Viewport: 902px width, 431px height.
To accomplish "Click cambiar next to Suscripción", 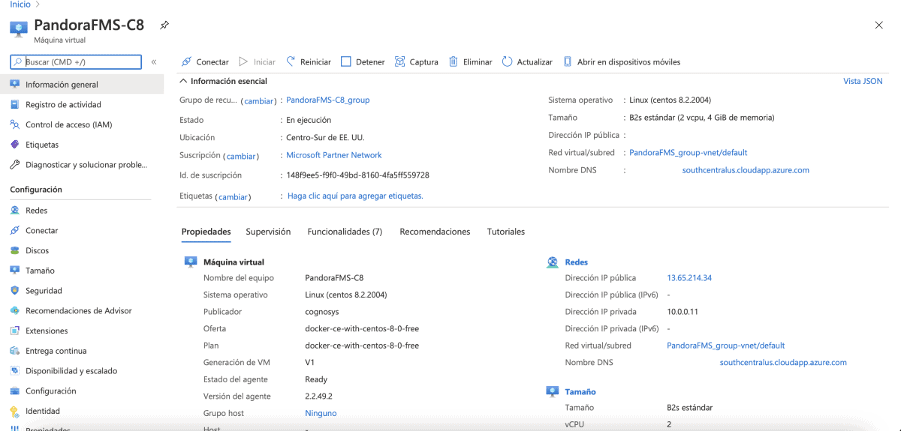I will [242, 156].
